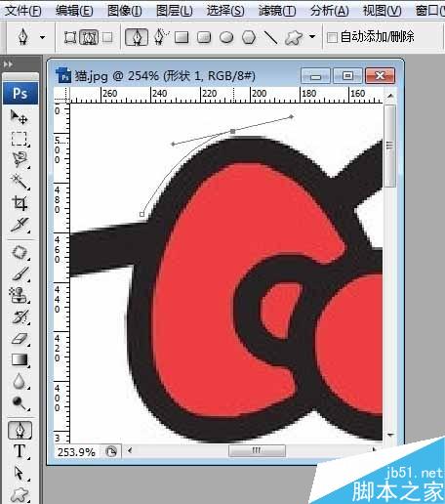Click the scroll-up arrow

point(390,96)
